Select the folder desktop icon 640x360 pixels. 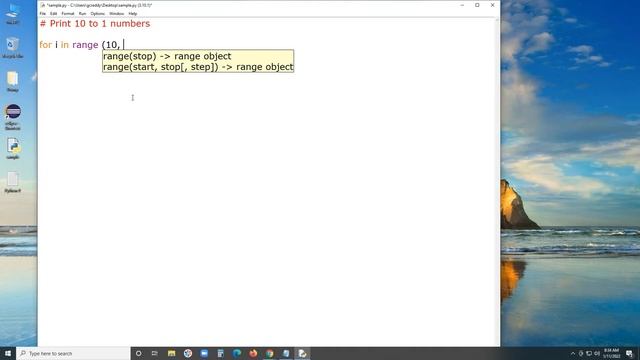pyautogui.click(x=13, y=81)
